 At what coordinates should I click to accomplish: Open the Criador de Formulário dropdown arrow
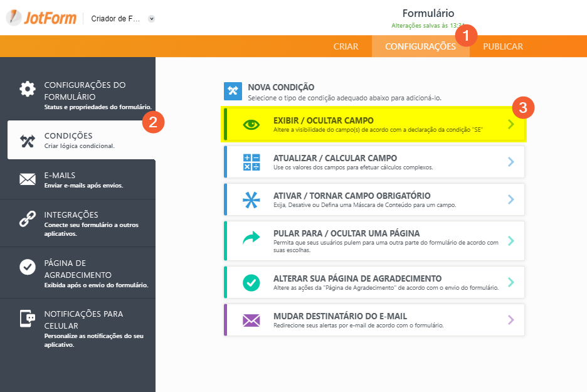point(151,19)
